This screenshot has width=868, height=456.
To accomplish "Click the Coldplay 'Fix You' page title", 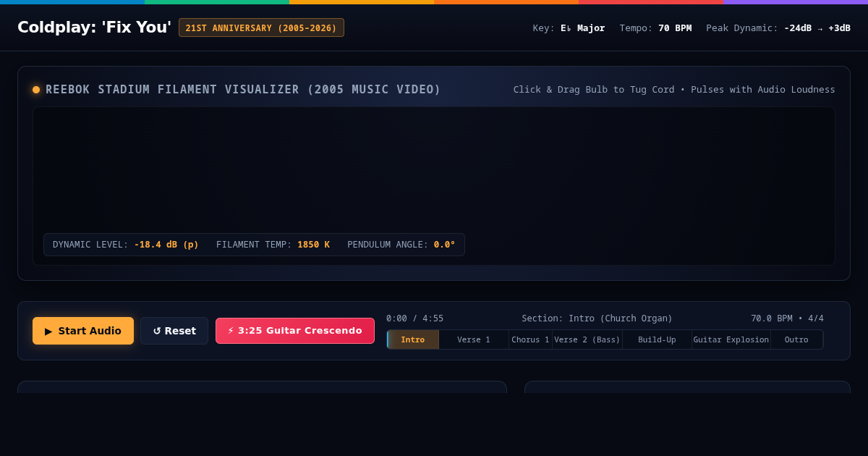I will click(94, 28).
